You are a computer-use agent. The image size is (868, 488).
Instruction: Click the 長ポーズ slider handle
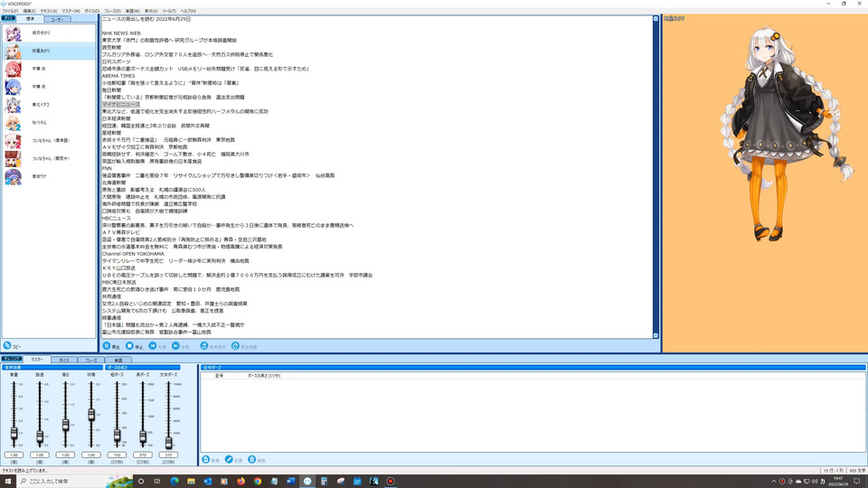coord(143,437)
